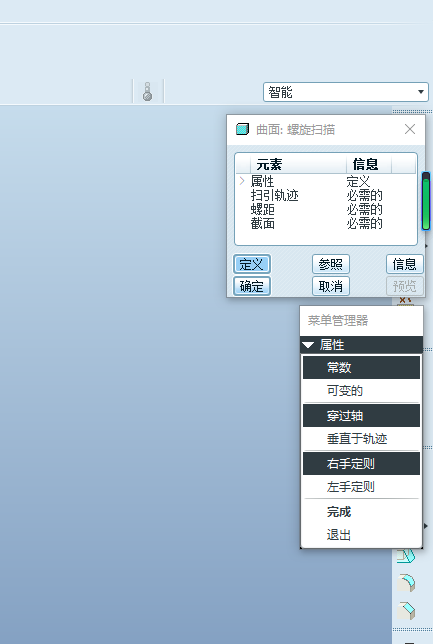Choose the 常数 pitch option

[x=361, y=367]
